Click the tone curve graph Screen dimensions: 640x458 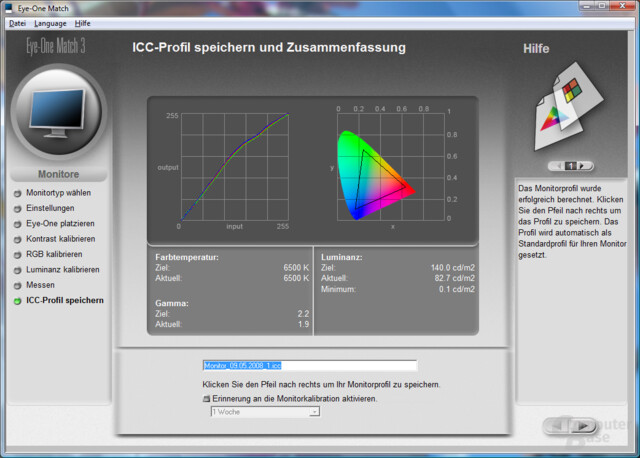pos(235,167)
